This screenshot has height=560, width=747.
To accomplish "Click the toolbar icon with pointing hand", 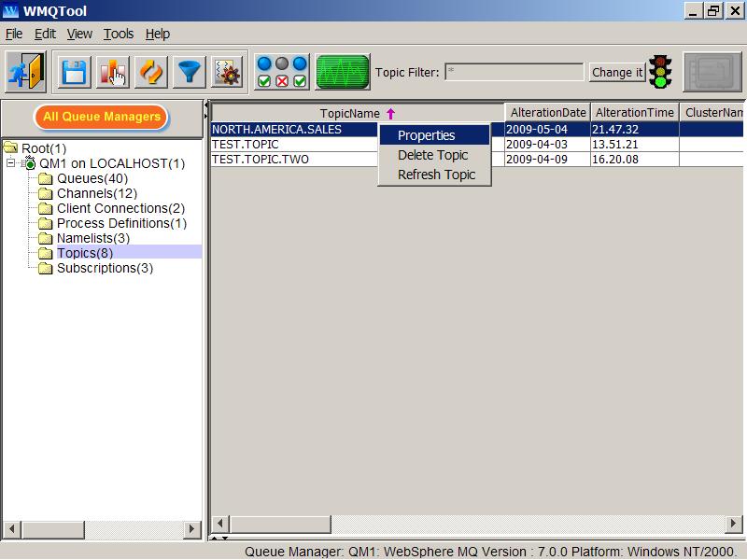I will [113, 73].
